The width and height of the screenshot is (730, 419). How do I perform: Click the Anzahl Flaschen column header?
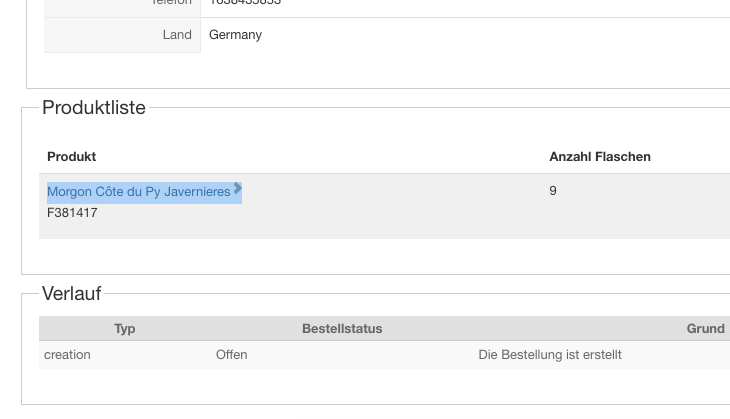point(600,156)
